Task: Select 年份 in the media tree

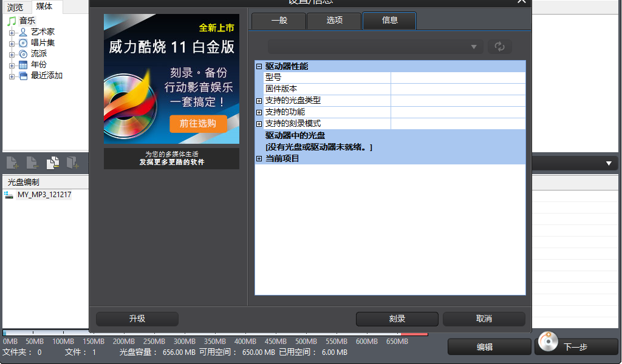Action: pos(38,65)
